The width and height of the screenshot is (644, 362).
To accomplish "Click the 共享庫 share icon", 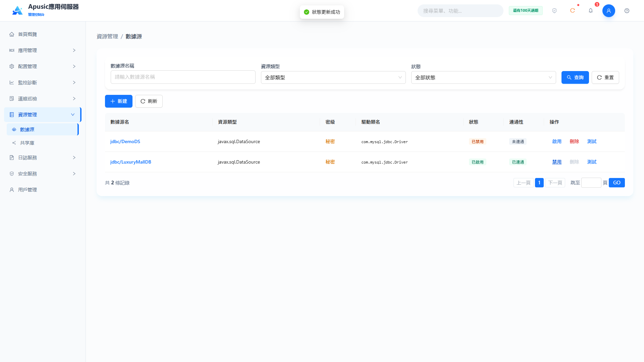I will (14, 143).
